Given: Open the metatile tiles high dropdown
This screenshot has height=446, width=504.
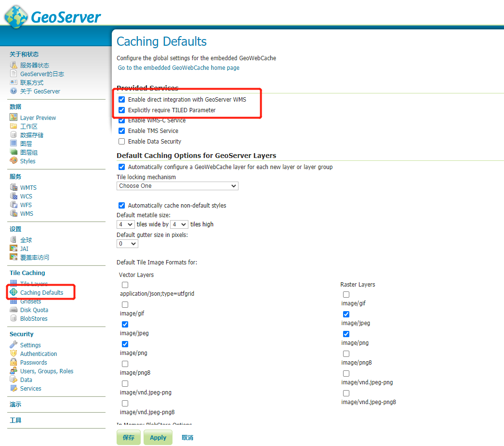Looking at the screenshot, I should (x=179, y=224).
